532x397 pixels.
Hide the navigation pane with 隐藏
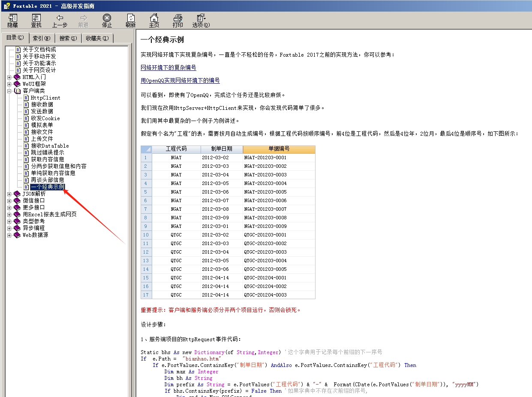(13, 21)
